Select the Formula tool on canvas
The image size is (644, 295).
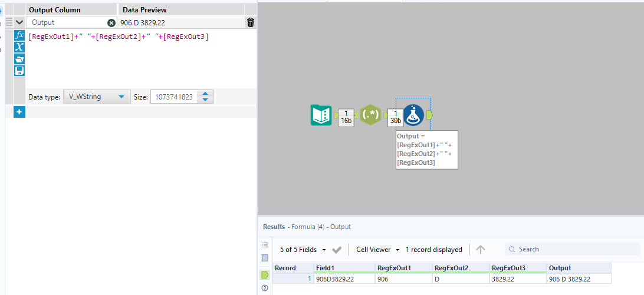414,115
